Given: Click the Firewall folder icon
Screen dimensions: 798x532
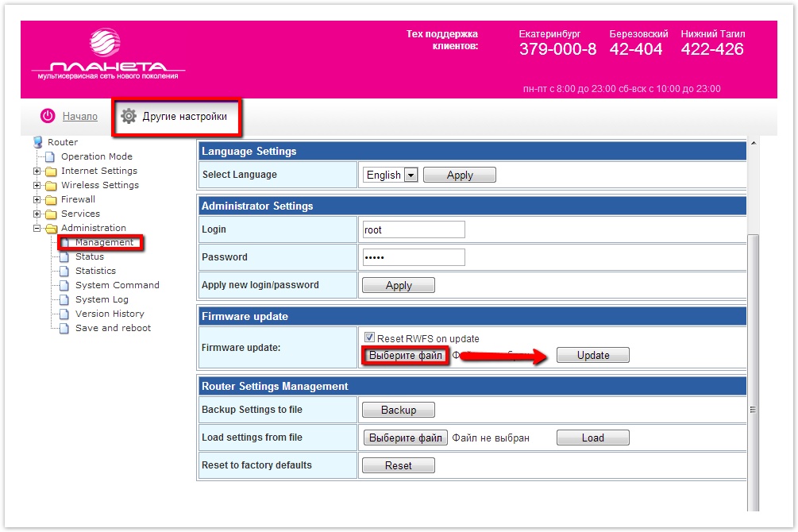Looking at the screenshot, I should [51, 199].
